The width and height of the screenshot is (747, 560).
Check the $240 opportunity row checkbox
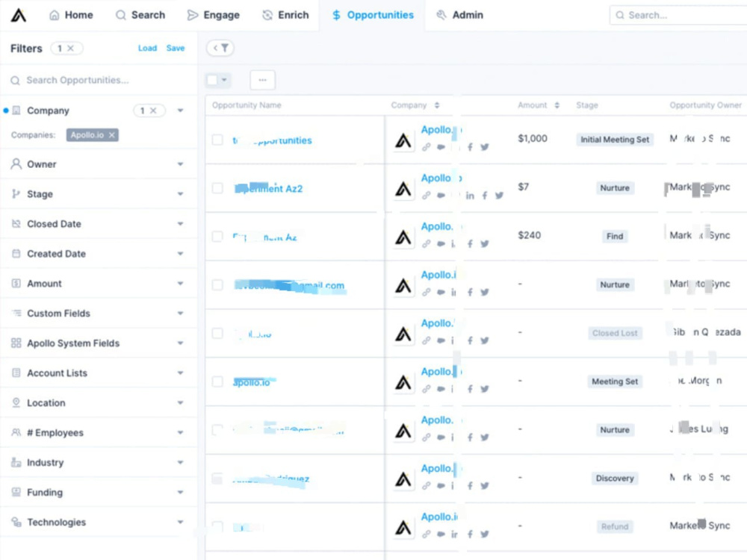pyautogui.click(x=217, y=237)
